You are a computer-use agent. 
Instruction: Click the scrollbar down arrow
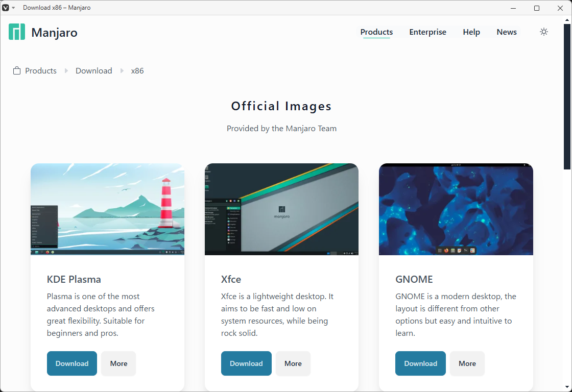(567, 387)
